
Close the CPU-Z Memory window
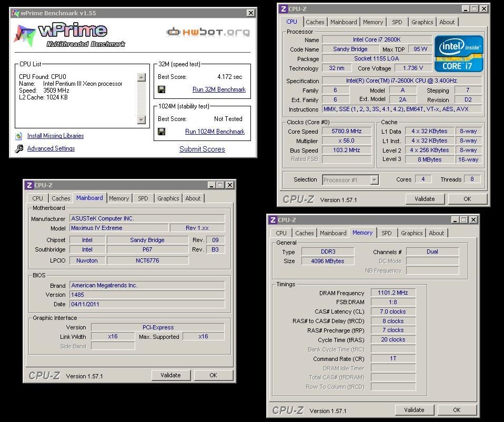click(x=473, y=220)
